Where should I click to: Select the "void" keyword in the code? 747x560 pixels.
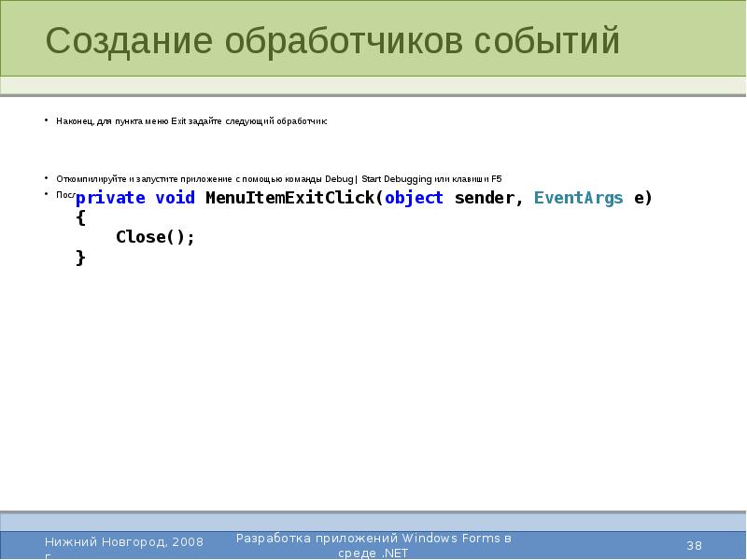click(x=176, y=198)
